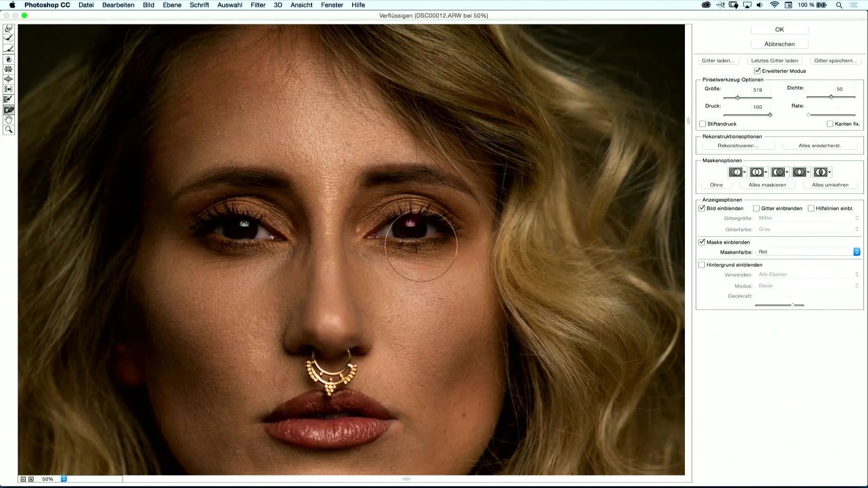Viewport: 868px width, 488px height.
Task: Open the Gitterfarbe Grau dropdown
Action: click(x=808, y=230)
